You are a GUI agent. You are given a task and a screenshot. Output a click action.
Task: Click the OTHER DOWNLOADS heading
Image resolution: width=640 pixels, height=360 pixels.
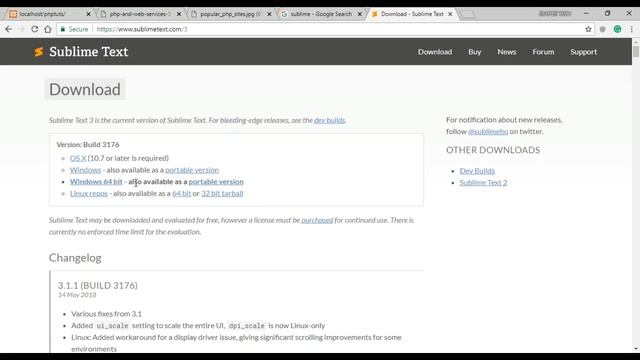[x=493, y=150]
